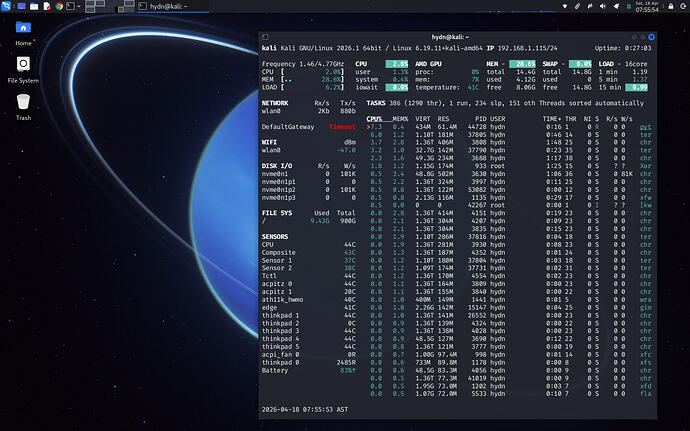690x431 pixels.
Task: Select the nvme0n1p2 disk row
Action: click(x=309, y=190)
